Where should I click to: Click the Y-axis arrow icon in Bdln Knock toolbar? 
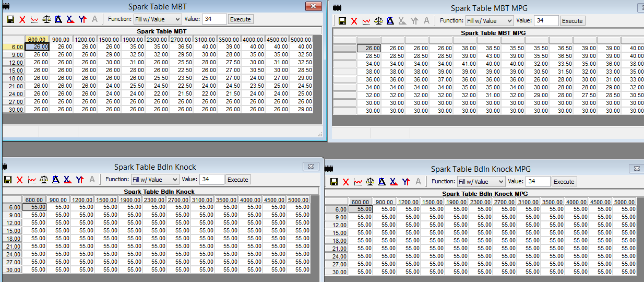[x=80, y=180]
